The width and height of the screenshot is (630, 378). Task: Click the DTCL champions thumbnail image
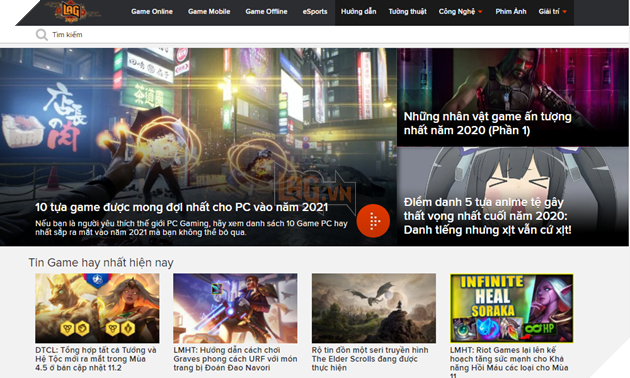click(x=97, y=308)
